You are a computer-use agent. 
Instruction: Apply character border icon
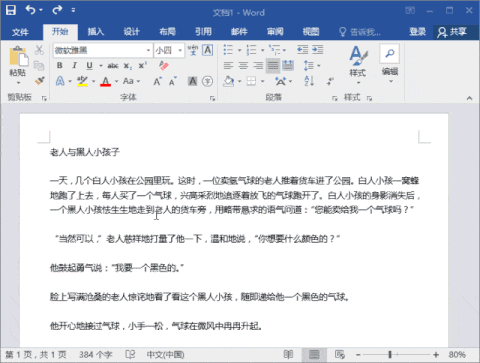(x=207, y=50)
